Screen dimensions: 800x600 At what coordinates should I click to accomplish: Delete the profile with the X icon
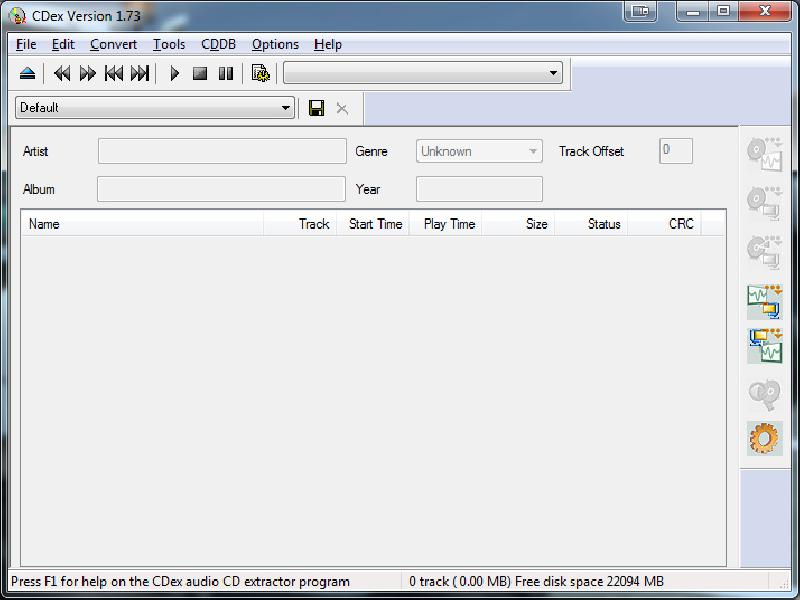(x=342, y=108)
